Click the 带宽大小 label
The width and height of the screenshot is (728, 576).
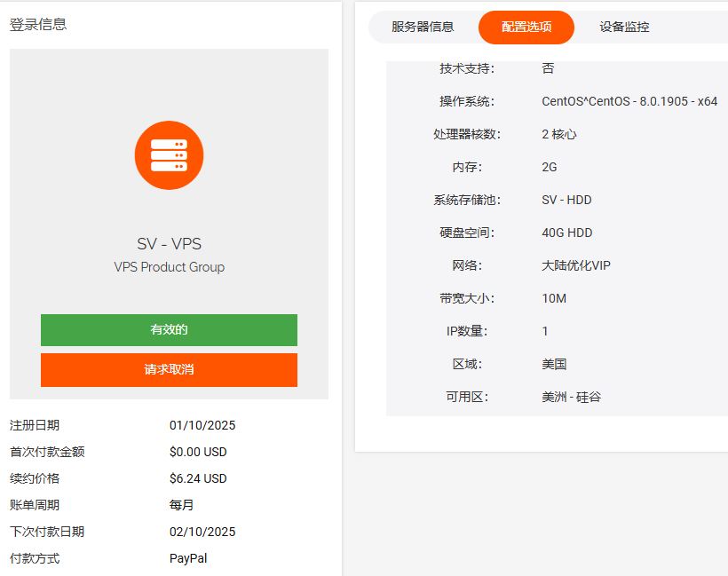coord(467,298)
